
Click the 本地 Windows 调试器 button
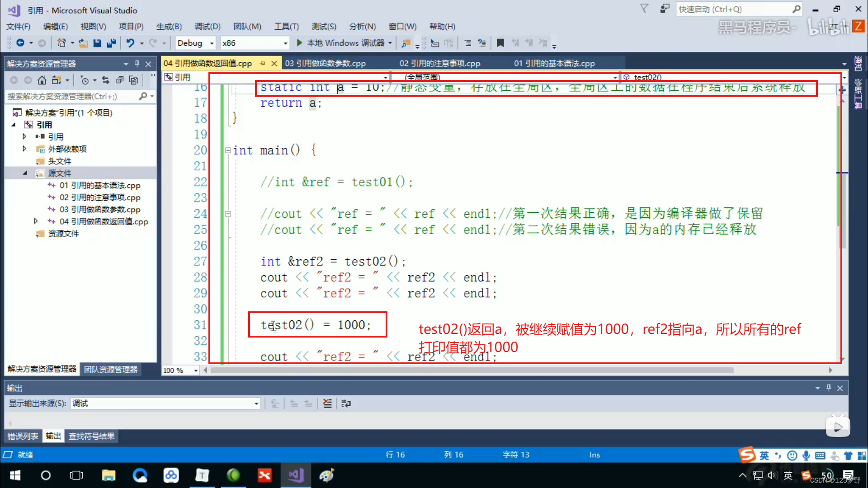click(x=345, y=43)
